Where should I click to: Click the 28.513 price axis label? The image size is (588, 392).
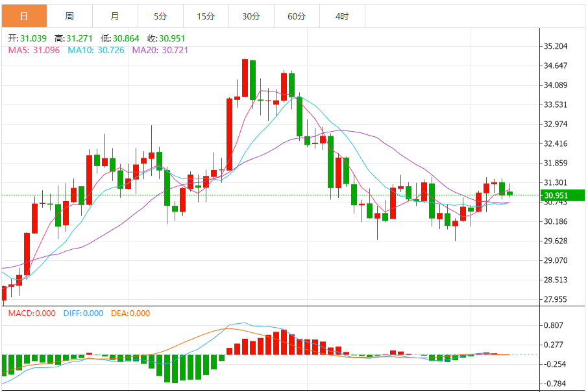click(556, 280)
